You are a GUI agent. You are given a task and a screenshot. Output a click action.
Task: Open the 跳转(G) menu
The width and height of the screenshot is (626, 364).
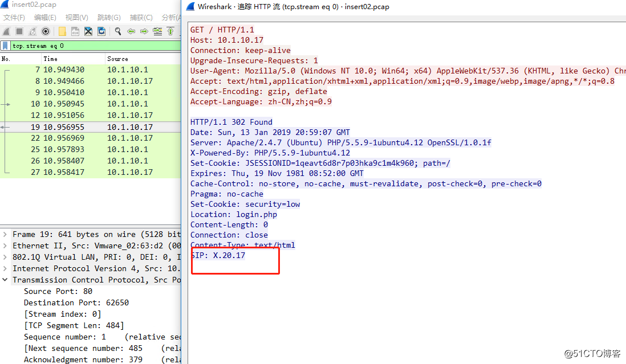click(108, 18)
